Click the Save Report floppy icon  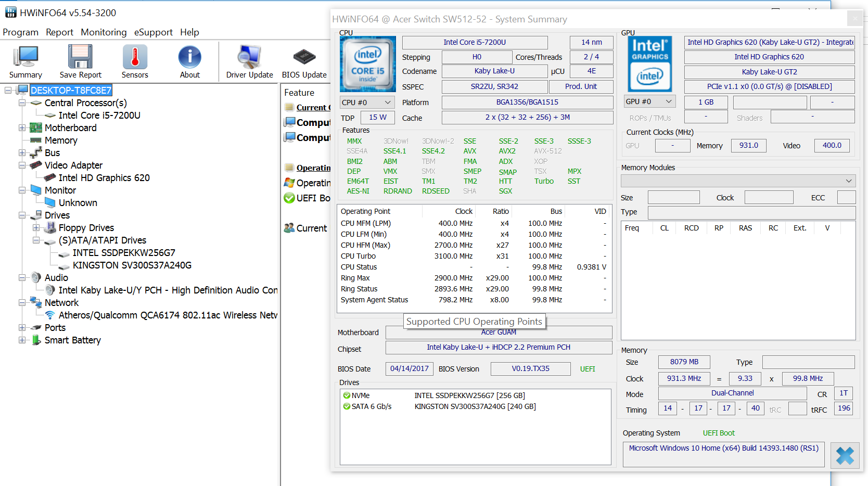[80, 57]
